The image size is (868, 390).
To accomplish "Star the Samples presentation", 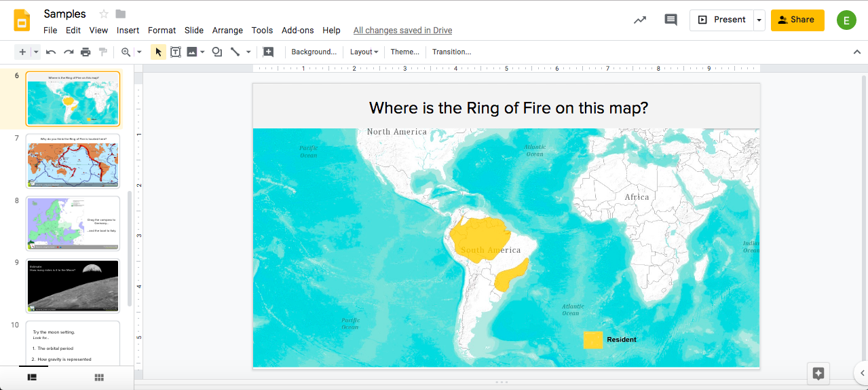I will pyautogui.click(x=104, y=14).
